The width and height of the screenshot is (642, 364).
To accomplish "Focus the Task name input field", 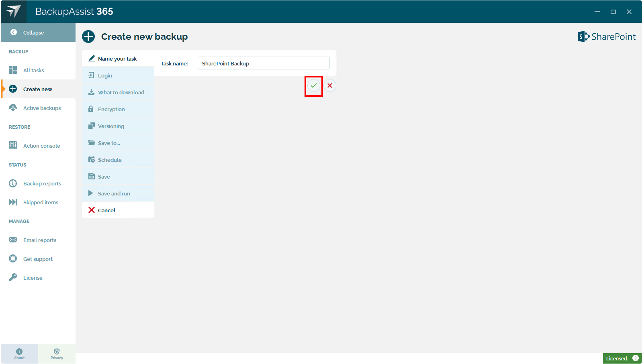I will 264,63.
